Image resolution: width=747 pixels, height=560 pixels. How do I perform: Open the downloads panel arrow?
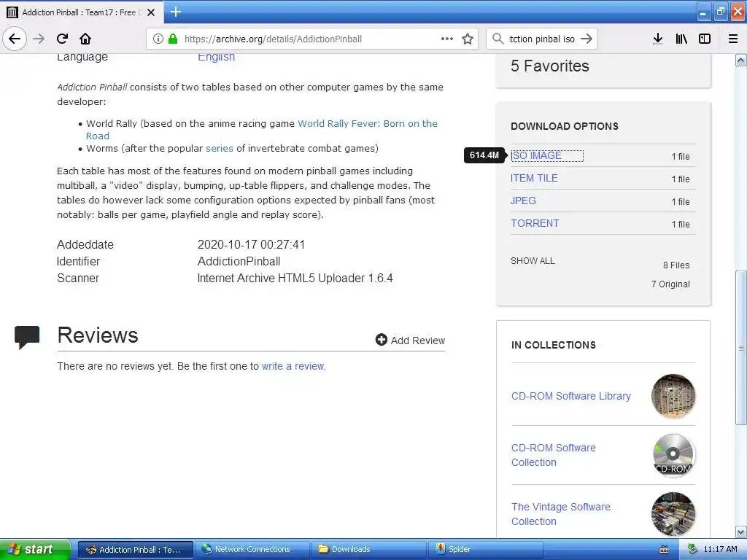(657, 39)
